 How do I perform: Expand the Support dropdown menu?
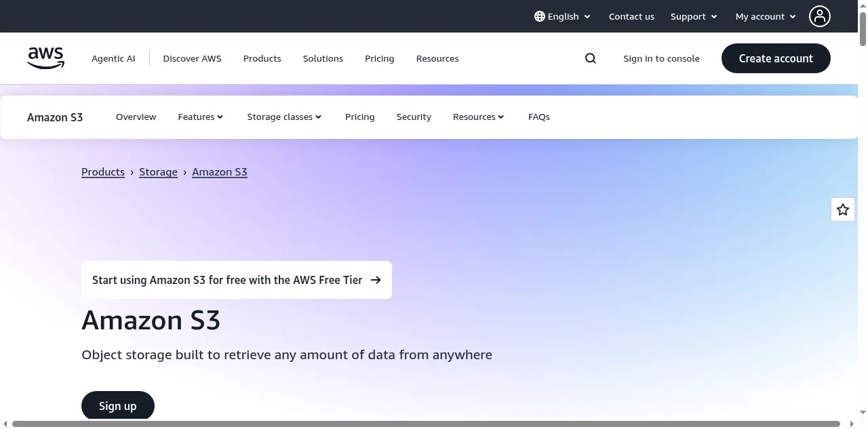point(694,16)
